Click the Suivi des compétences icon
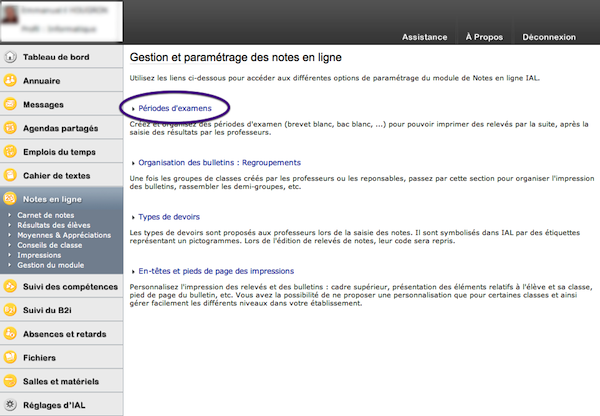The height and width of the screenshot is (416, 600). 10,287
